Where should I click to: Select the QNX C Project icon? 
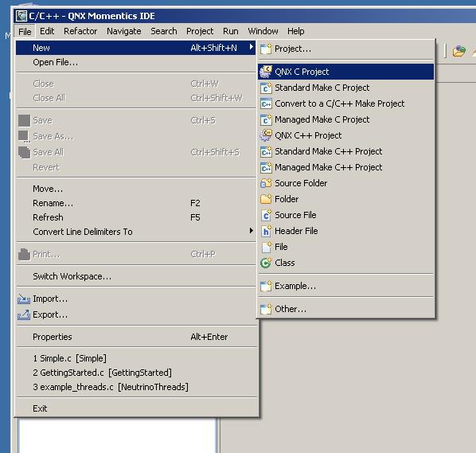(266, 72)
